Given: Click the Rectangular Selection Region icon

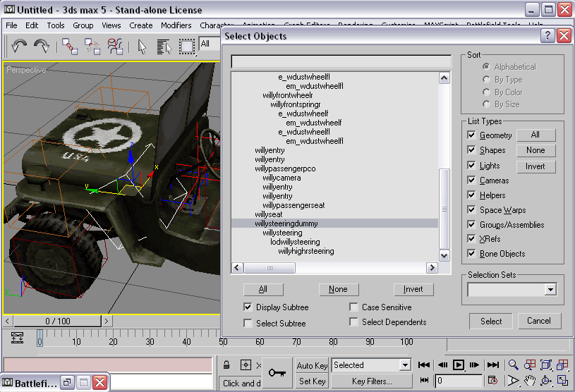Looking at the screenshot, I should coord(187,47).
